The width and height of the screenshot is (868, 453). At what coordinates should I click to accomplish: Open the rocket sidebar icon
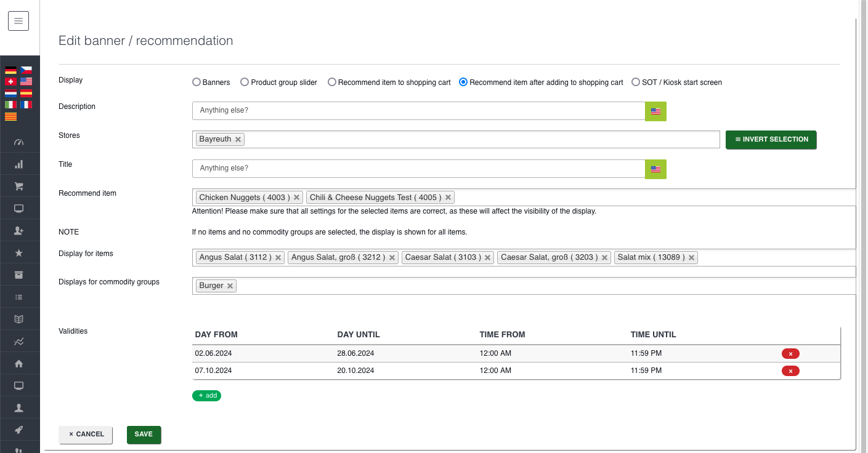pyautogui.click(x=19, y=430)
